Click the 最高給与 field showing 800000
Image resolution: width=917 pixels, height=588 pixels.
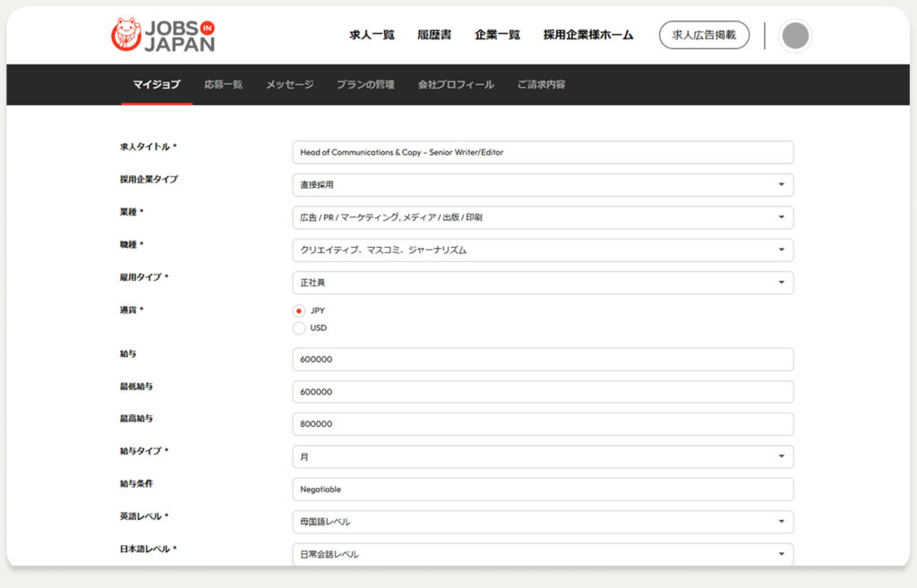543,423
